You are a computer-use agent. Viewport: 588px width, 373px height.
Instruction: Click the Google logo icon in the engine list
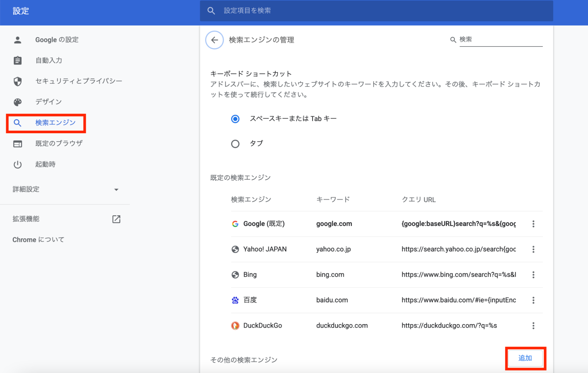click(235, 224)
